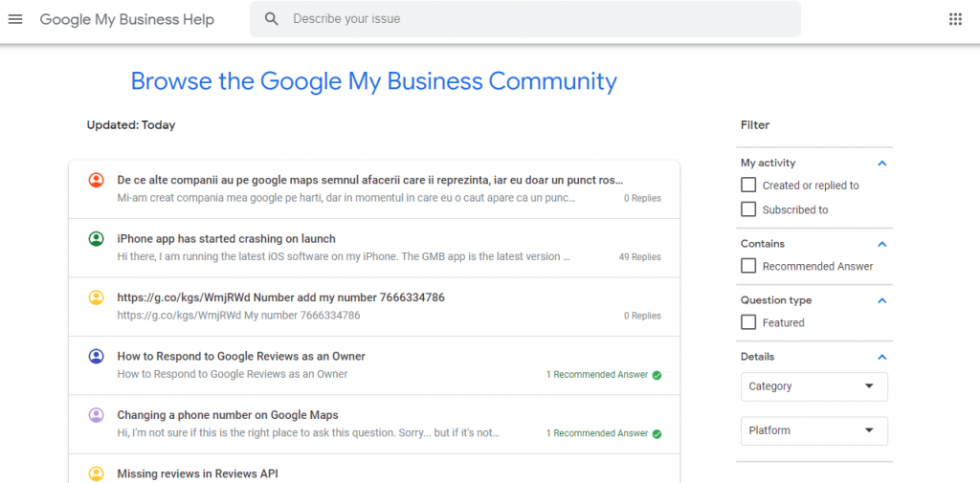This screenshot has height=483, width=980.
Task: Collapse the Details filter section
Action: point(881,357)
